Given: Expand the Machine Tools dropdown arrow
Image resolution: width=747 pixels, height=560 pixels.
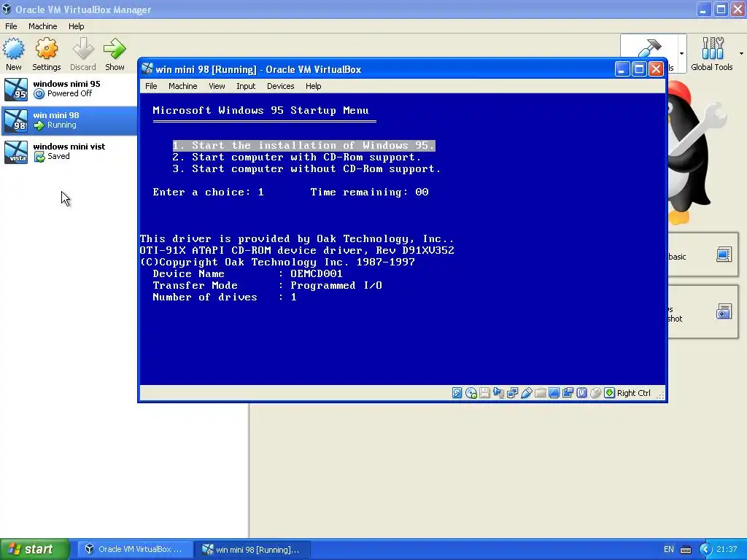Looking at the screenshot, I should coord(681,53).
